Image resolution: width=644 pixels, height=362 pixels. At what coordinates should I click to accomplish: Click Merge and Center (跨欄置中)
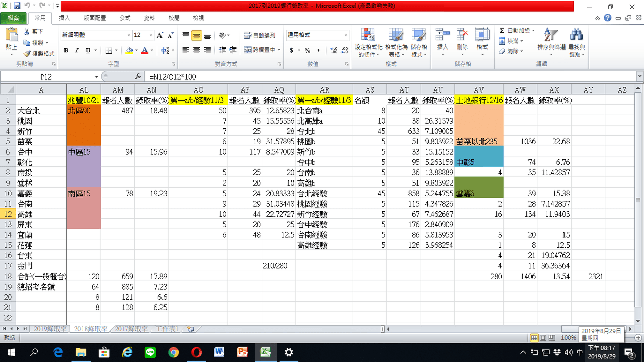(x=260, y=50)
